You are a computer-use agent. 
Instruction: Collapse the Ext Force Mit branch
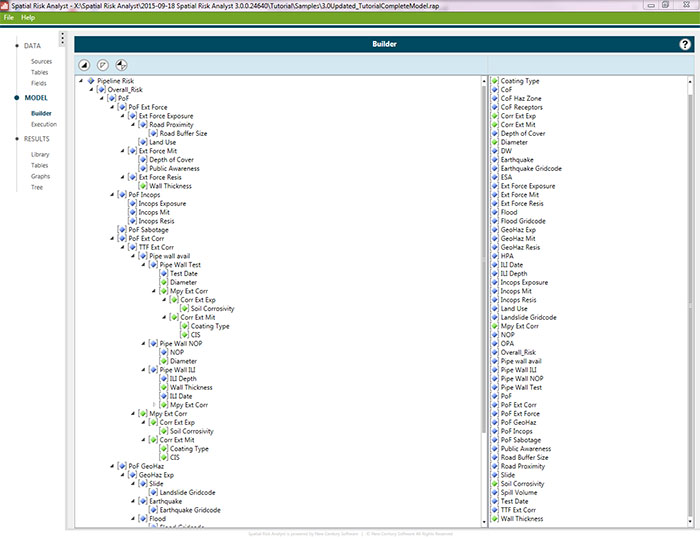(122, 151)
